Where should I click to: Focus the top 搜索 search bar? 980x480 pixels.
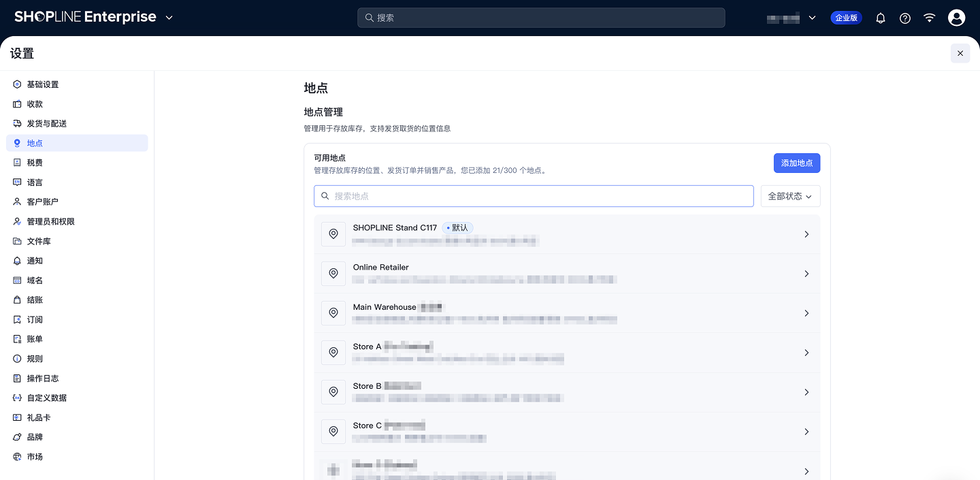pyautogui.click(x=541, y=18)
